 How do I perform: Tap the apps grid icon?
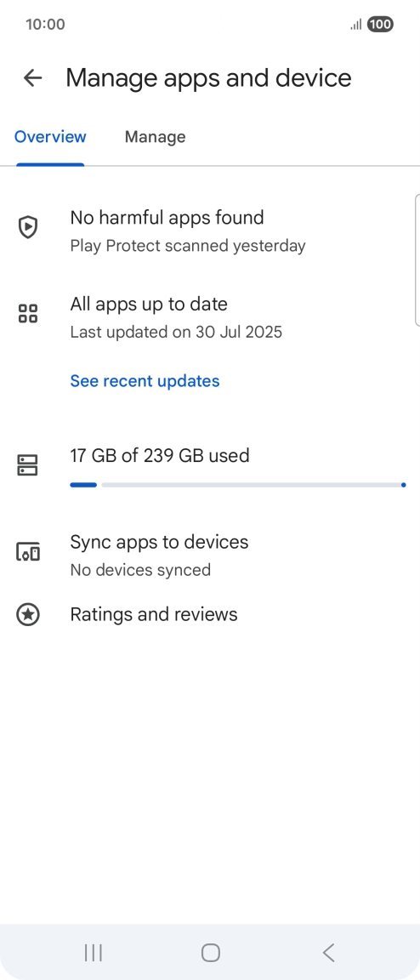[x=27, y=314]
